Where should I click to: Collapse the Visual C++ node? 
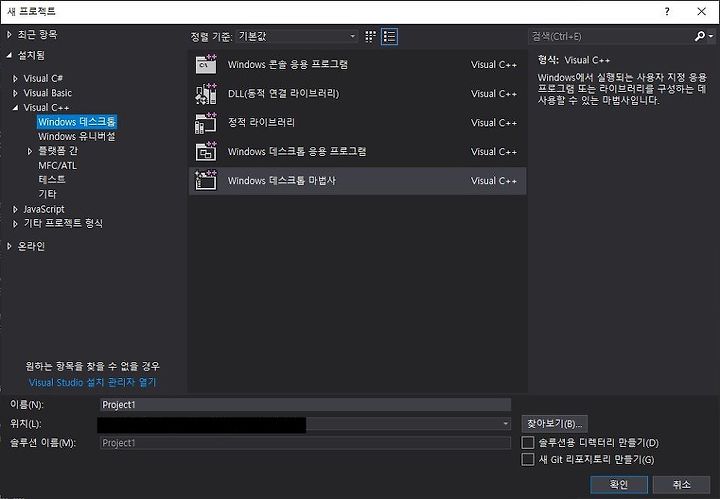tap(15, 107)
